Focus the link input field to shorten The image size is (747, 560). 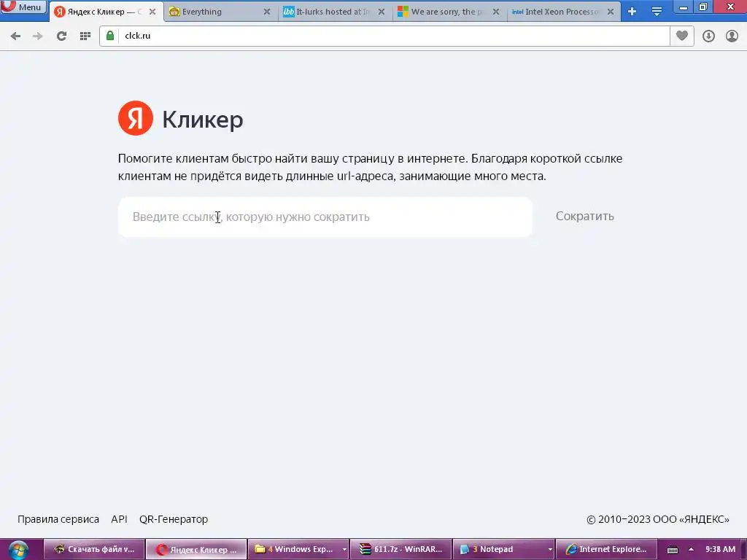(x=325, y=217)
